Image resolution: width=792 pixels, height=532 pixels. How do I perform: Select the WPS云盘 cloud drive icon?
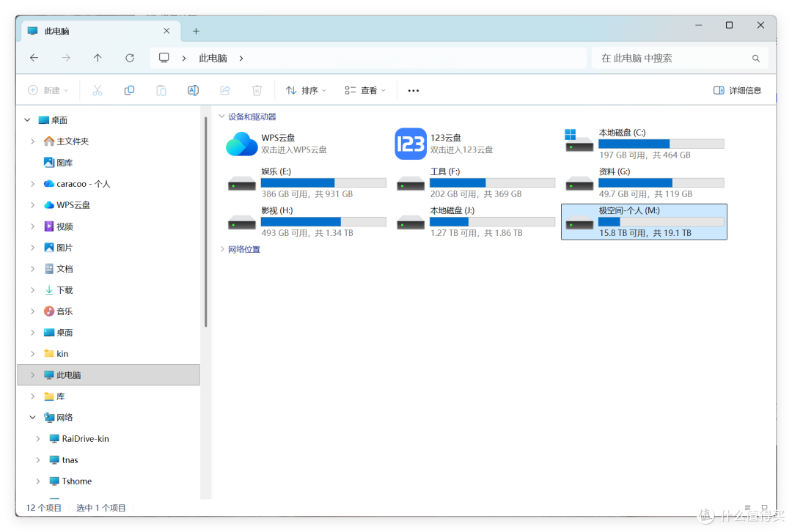241,144
